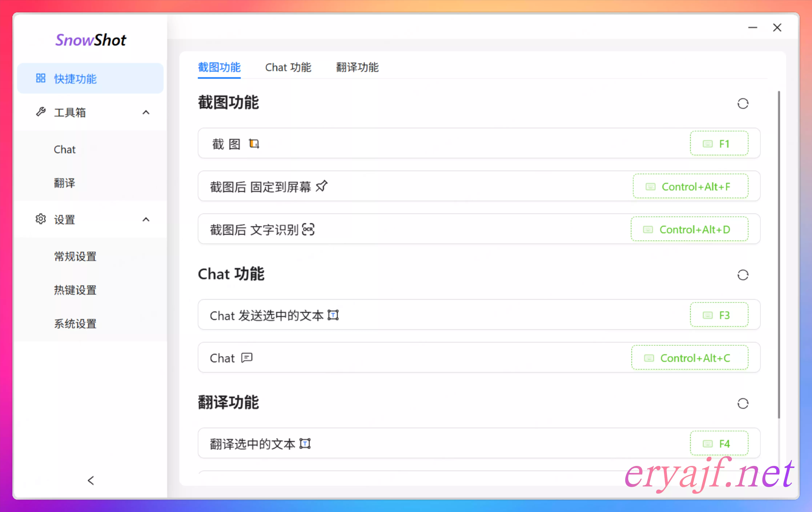Click the message icon beside Chat row
812x512 pixels.
[247, 357]
